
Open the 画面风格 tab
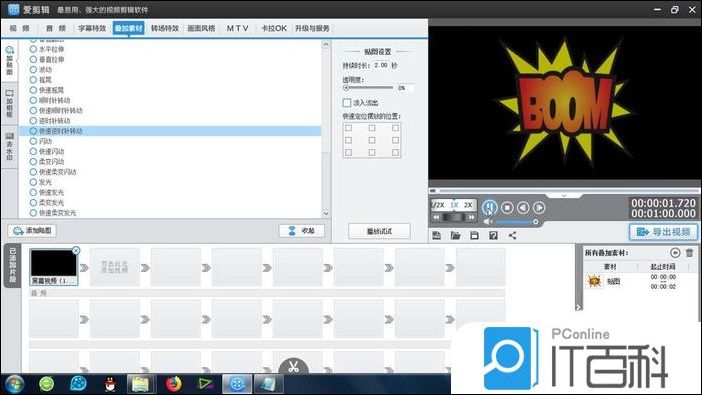click(x=201, y=28)
